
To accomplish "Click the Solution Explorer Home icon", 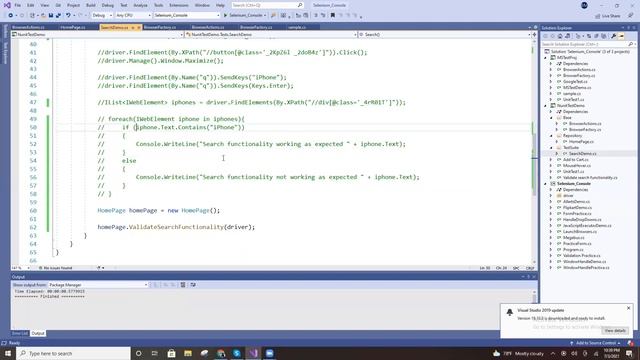I will [560, 36].
